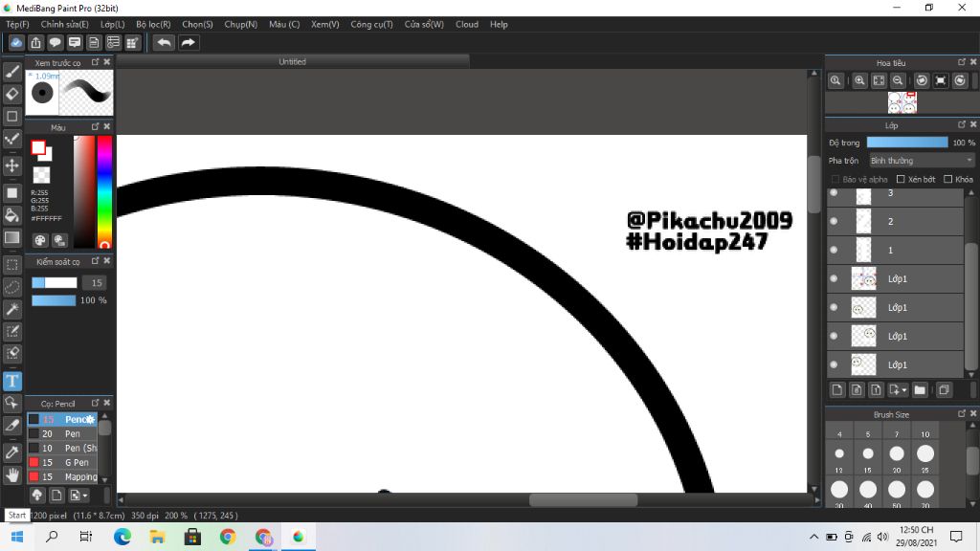This screenshot has width=980, height=551.
Task: Click the Undo arrow
Action: [x=164, y=42]
